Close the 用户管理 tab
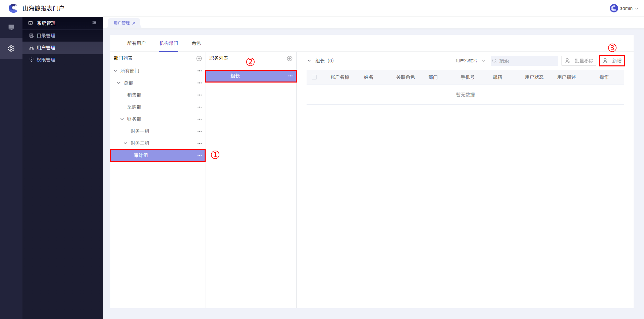This screenshot has width=644, height=319. point(134,23)
